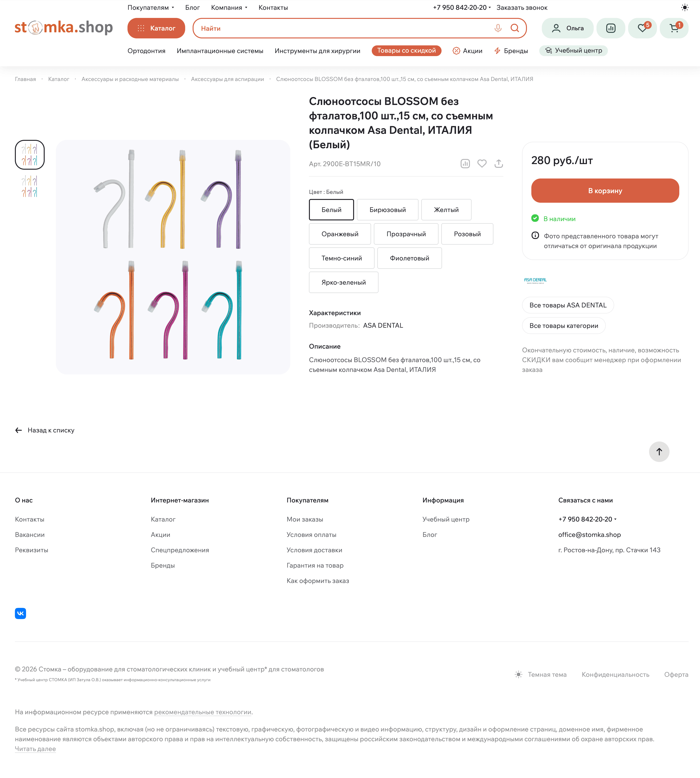700x778 pixels.
Task: Open the shopping cart icon
Action: (x=674, y=28)
